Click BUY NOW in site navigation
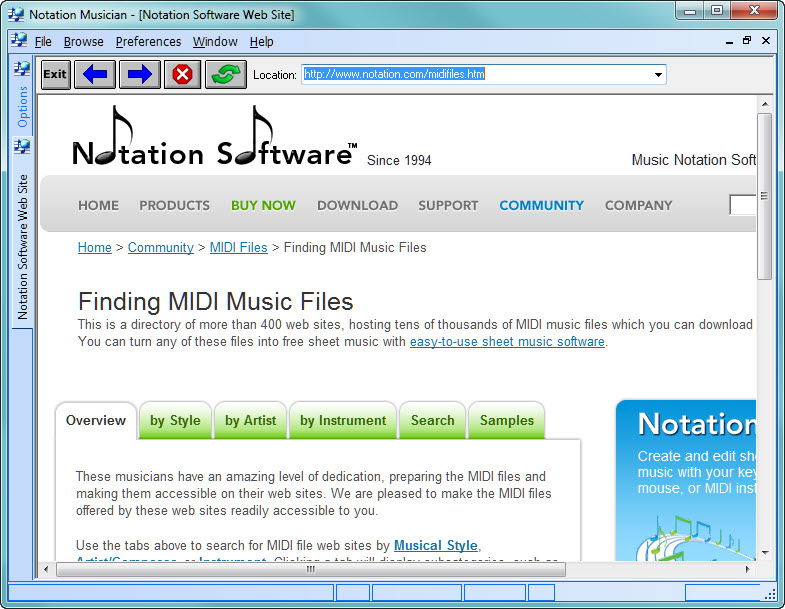This screenshot has height=609, width=785. pyautogui.click(x=263, y=205)
